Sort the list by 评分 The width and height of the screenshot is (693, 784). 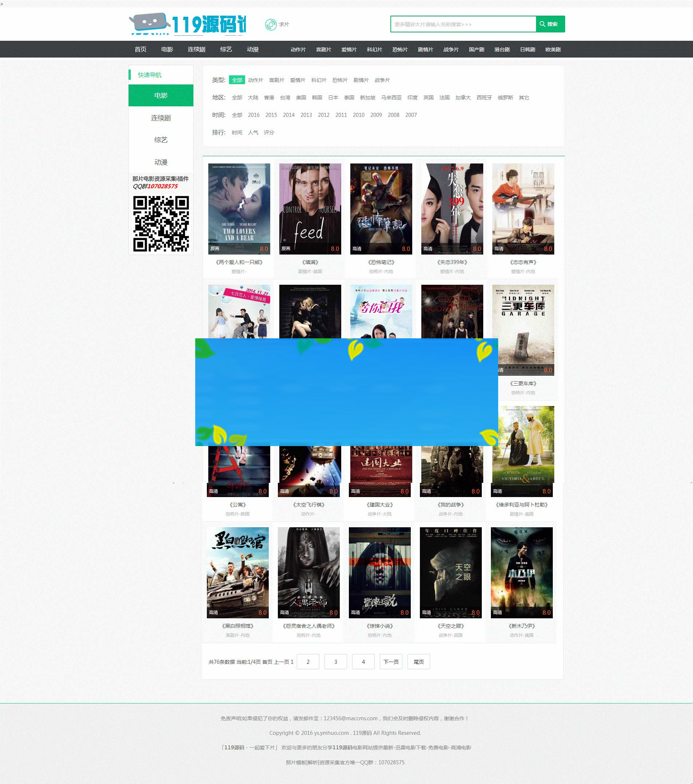[269, 133]
